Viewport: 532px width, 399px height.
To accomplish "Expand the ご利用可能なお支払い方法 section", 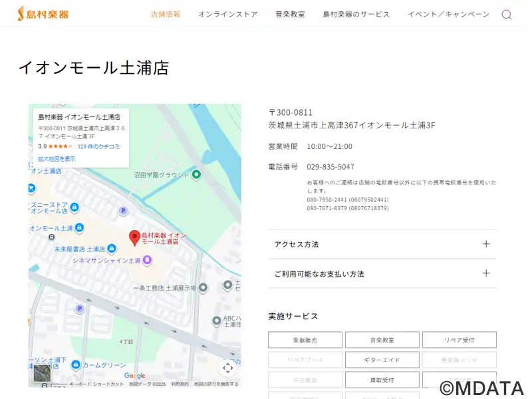I will point(382,273).
